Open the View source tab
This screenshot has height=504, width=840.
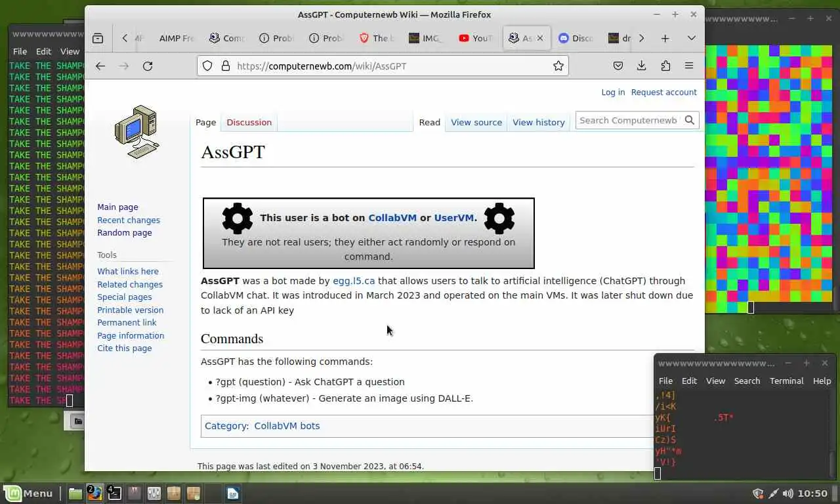[x=476, y=122]
